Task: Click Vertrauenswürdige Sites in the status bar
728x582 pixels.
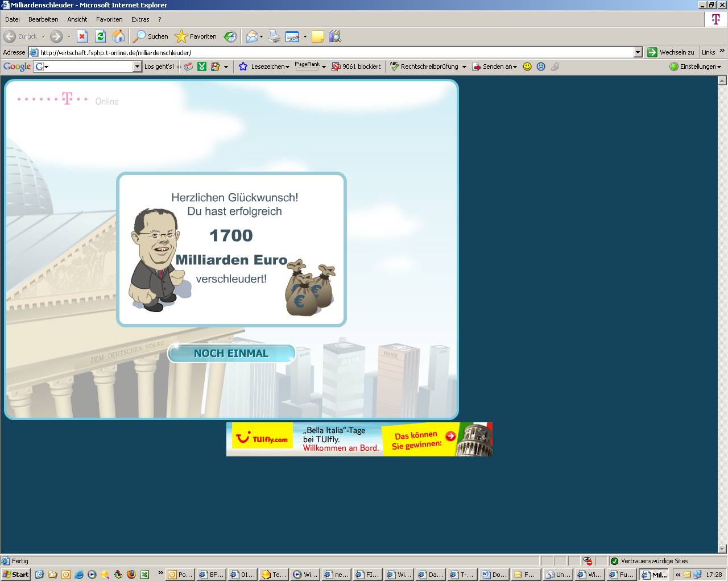Action: (x=654, y=561)
